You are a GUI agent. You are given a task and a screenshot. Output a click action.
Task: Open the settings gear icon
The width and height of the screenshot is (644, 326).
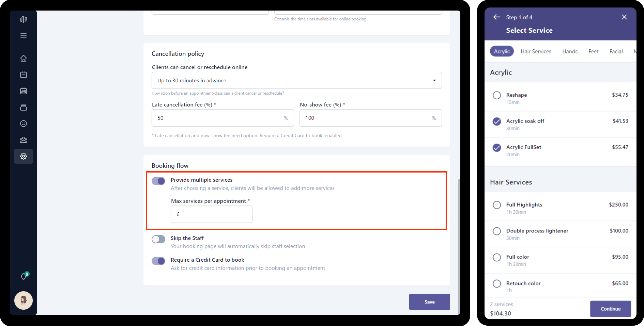24,156
